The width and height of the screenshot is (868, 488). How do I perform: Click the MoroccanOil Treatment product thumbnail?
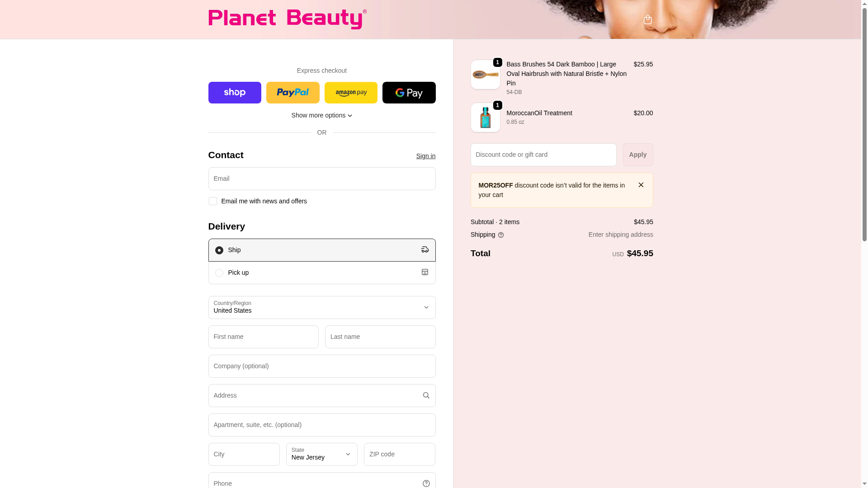(485, 117)
